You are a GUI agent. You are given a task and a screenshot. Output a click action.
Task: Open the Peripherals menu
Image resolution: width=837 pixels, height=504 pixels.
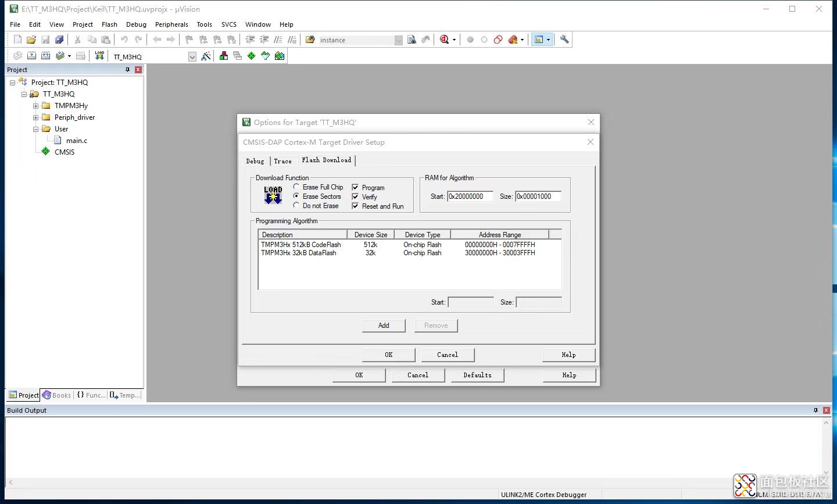tap(171, 24)
